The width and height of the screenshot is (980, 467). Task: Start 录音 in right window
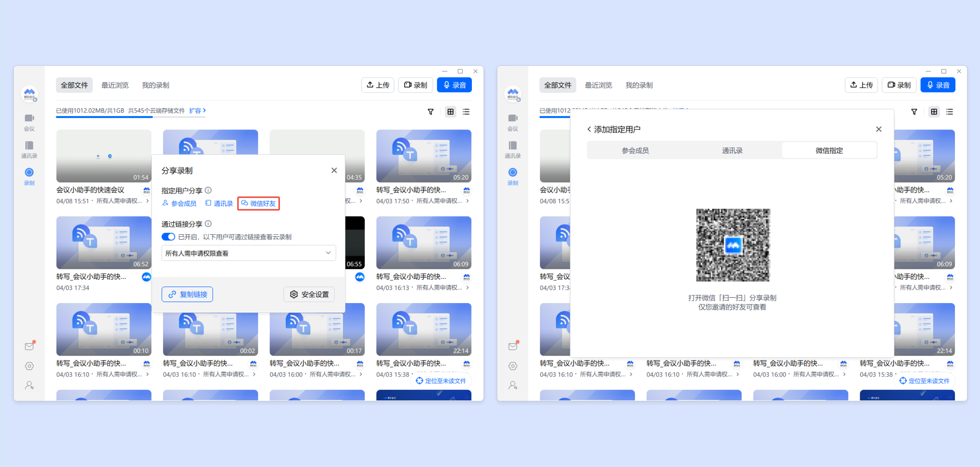(938, 85)
